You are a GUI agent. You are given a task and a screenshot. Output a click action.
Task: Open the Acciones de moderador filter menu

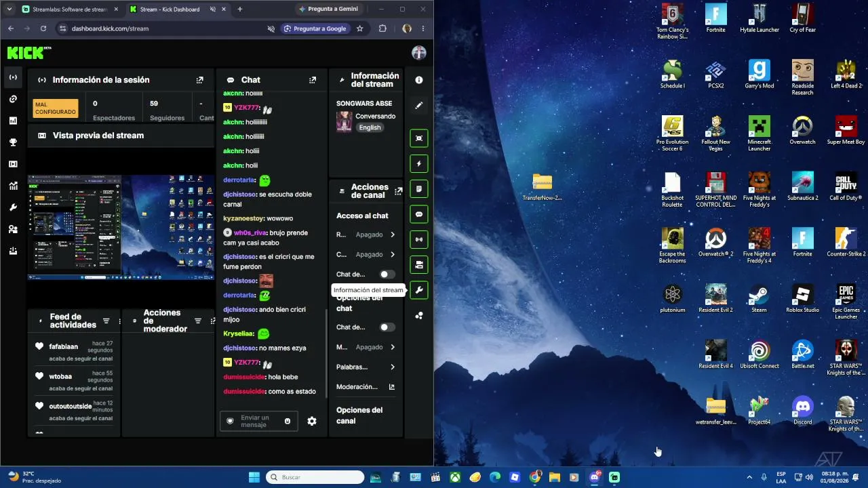click(198, 321)
